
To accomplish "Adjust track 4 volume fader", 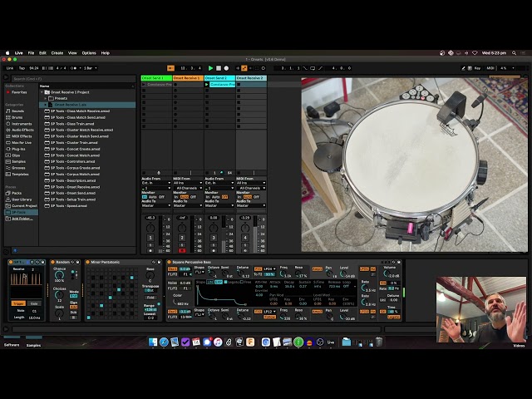I will [x=255, y=234].
